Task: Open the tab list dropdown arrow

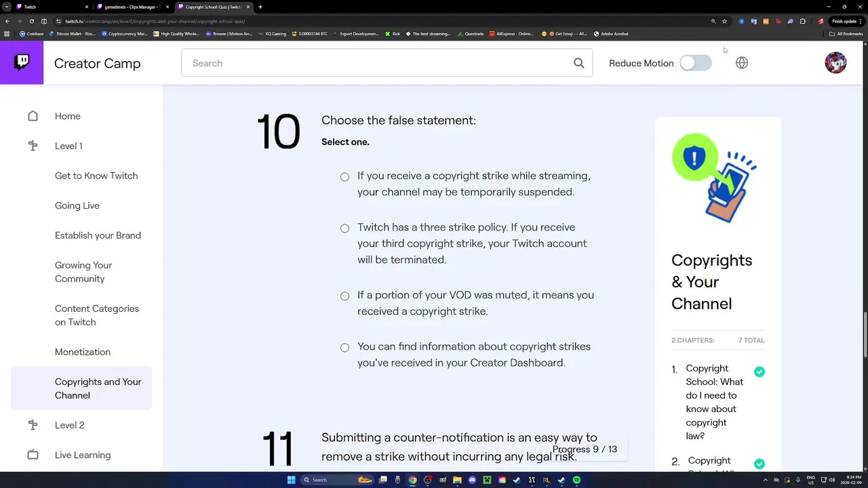Action: coord(6,7)
